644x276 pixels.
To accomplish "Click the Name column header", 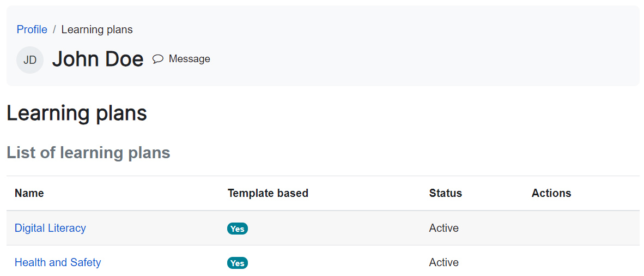I will (x=29, y=193).
